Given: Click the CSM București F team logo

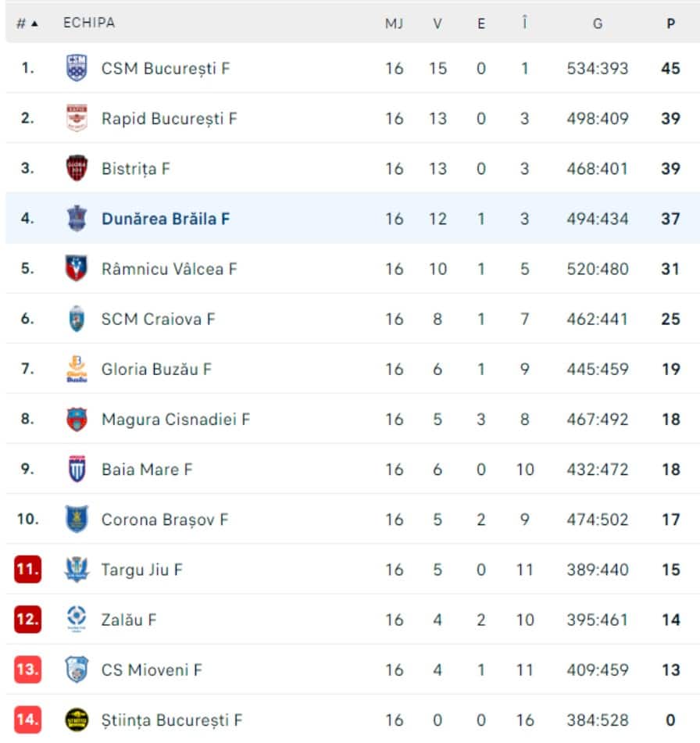Looking at the screenshot, I should point(77,68).
